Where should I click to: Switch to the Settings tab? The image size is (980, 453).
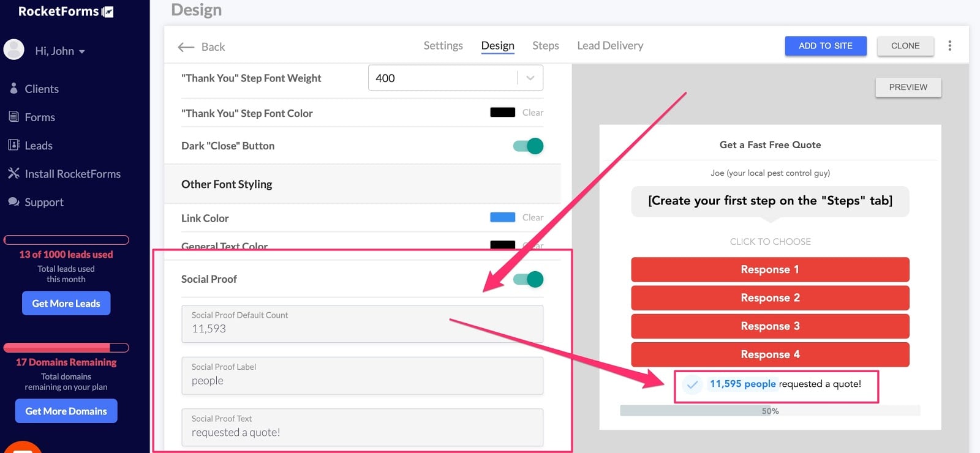[x=443, y=45]
